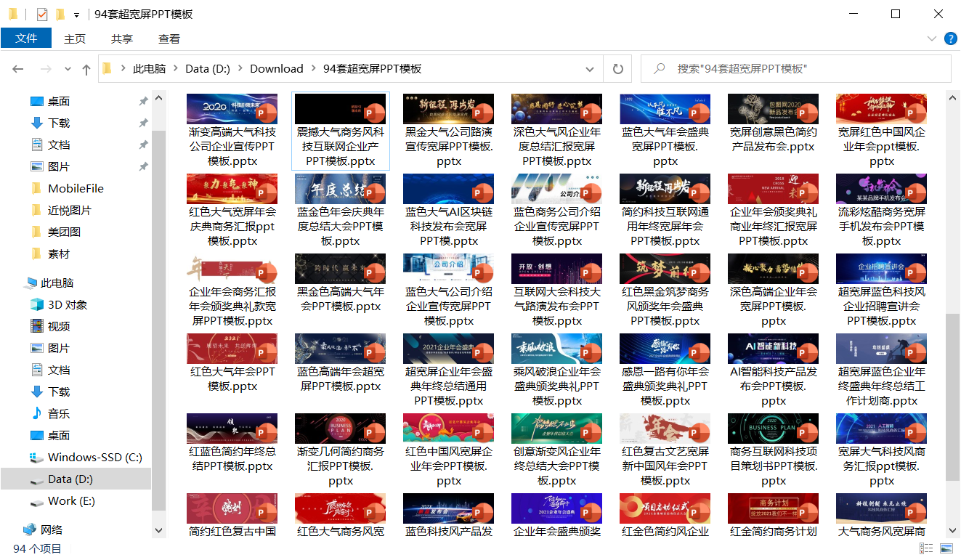
Task: Open the MobileFile folder in the sidebar
Action: click(x=76, y=188)
